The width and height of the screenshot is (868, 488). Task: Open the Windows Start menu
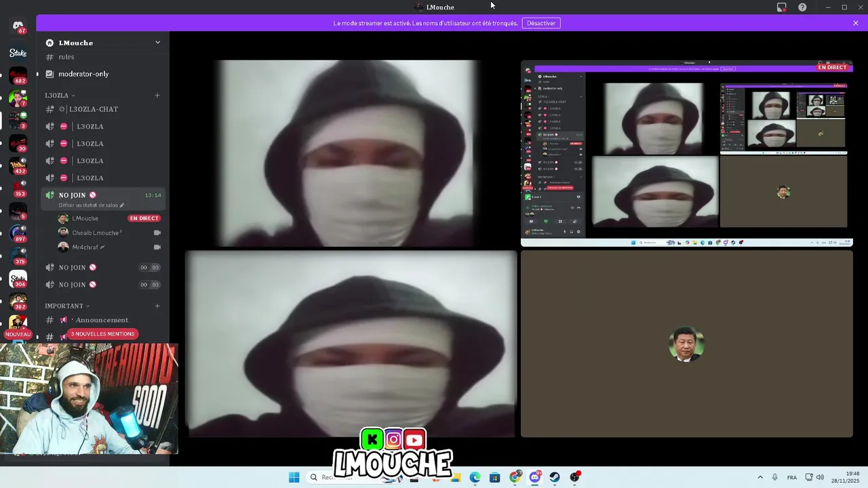coord(294,477)
